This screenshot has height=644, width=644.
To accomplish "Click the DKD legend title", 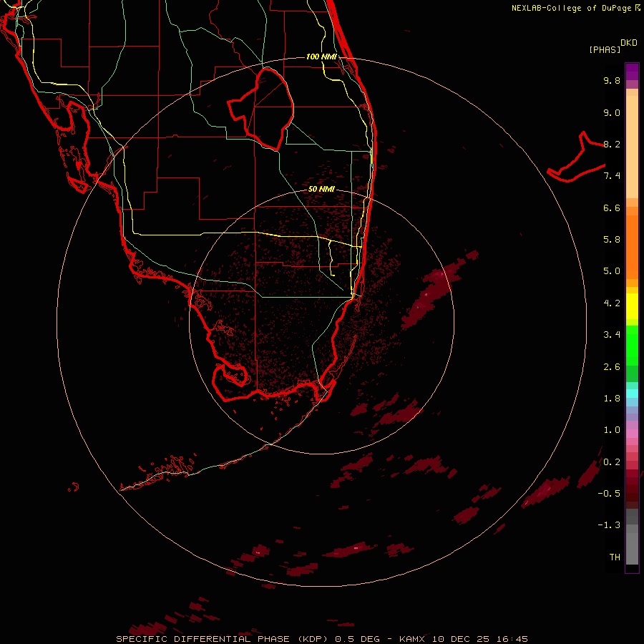I will 629,43.
